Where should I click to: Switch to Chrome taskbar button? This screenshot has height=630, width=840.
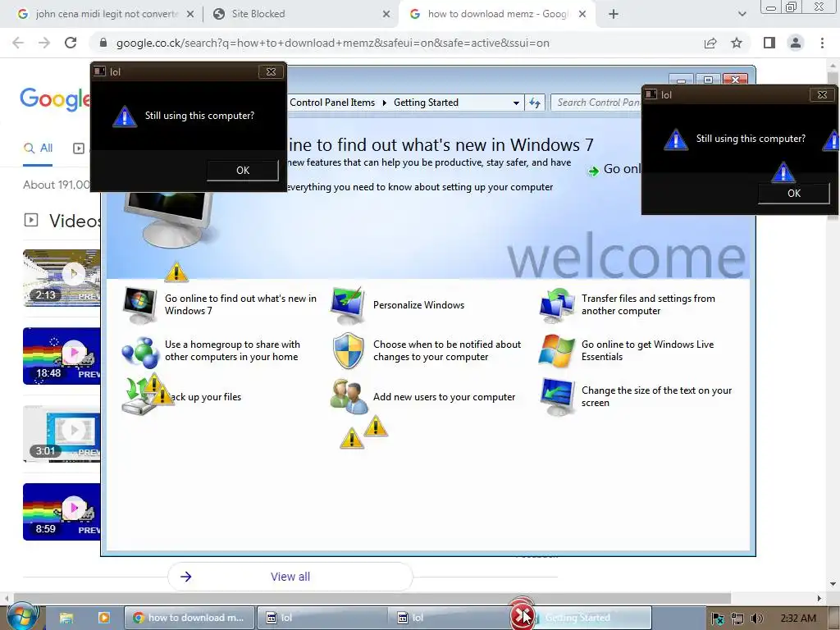(x=189, y=618)
